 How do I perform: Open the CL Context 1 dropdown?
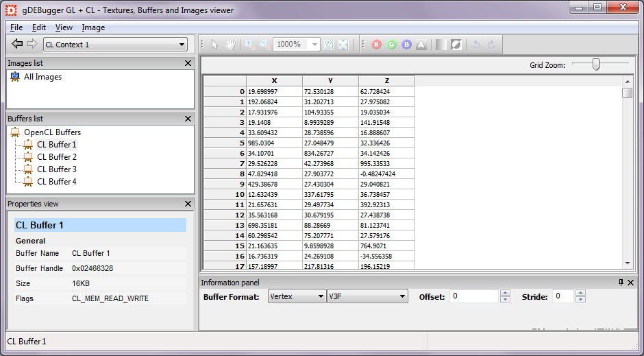(x=115, y=45)
